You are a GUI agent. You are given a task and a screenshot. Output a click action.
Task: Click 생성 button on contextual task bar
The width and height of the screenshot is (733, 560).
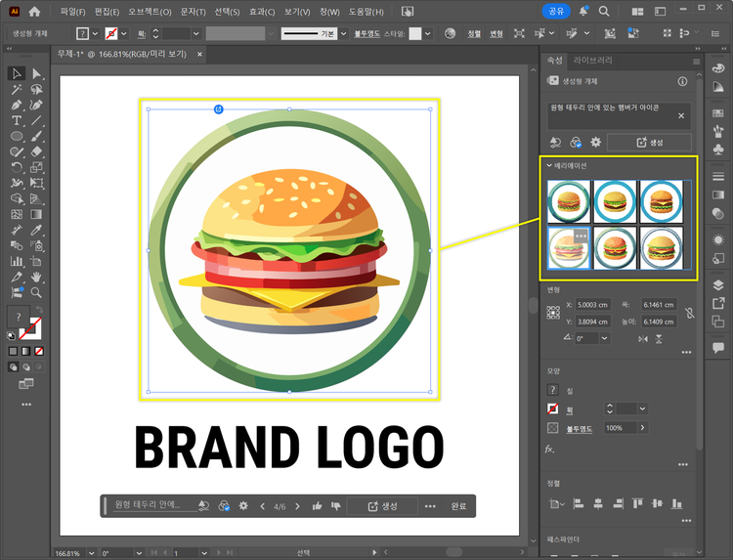point(382,506)
